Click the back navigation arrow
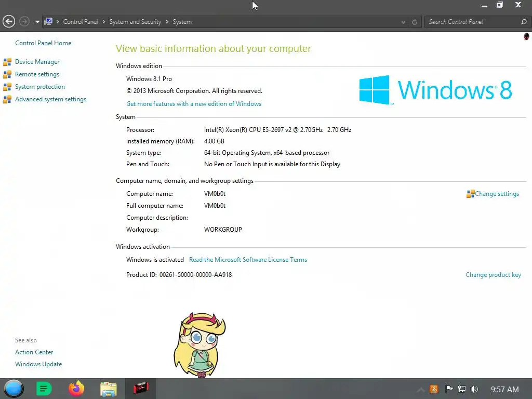Image resolution: width=532 pixels, height=399 pixels. (x=9, y=22)
